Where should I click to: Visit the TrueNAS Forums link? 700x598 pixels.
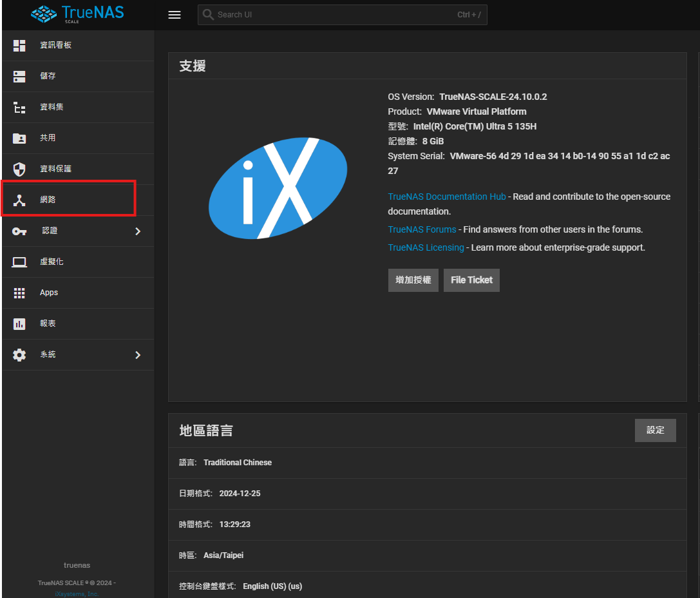(x=422, y=229)
